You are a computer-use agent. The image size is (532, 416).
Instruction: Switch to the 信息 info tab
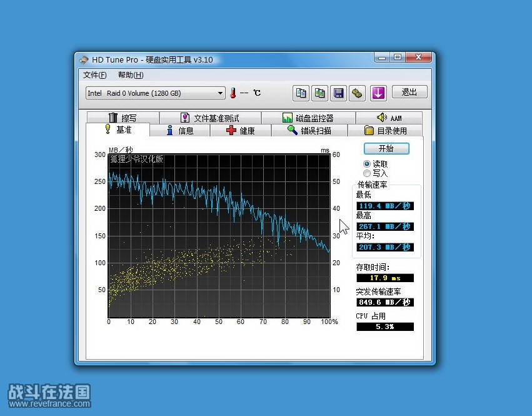point(180,130)
